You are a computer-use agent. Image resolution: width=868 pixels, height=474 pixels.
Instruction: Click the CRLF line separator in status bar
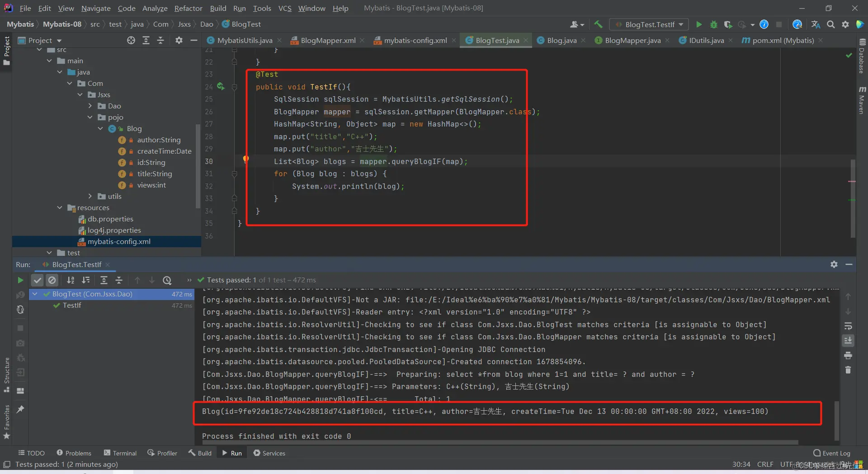pos(765,464)
